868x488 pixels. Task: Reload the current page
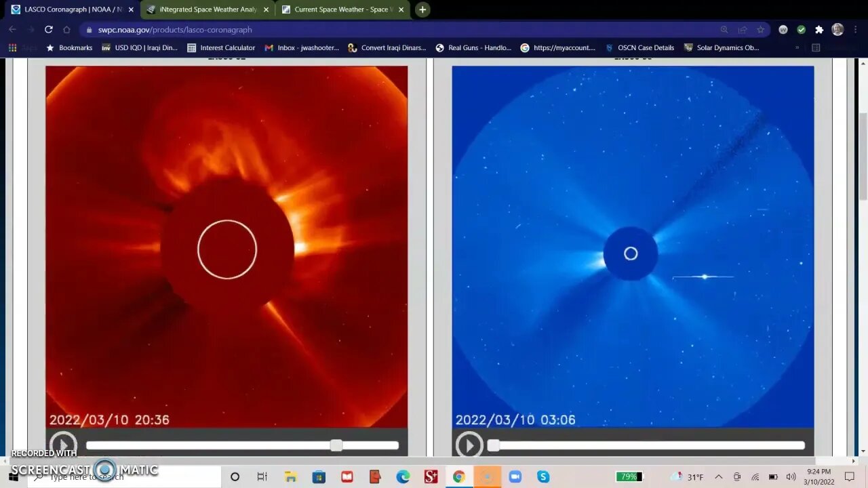point(48,29)
